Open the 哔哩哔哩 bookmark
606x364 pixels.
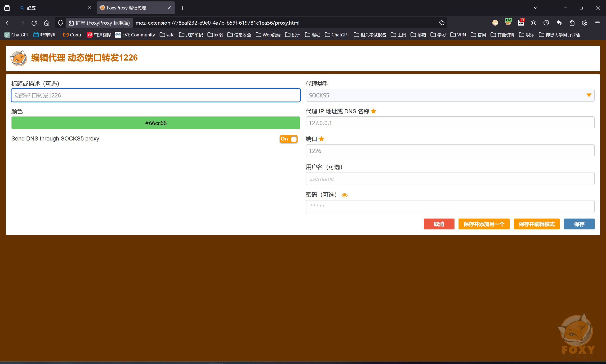pos(45,35)
